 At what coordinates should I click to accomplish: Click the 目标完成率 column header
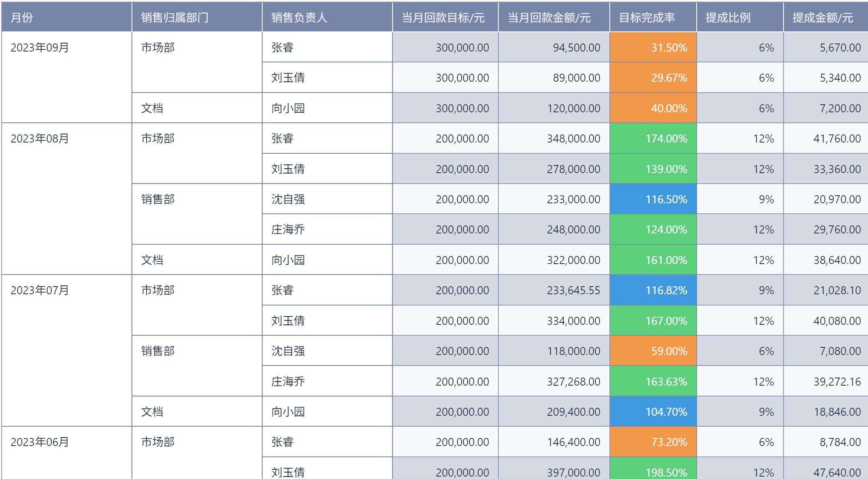647,17
